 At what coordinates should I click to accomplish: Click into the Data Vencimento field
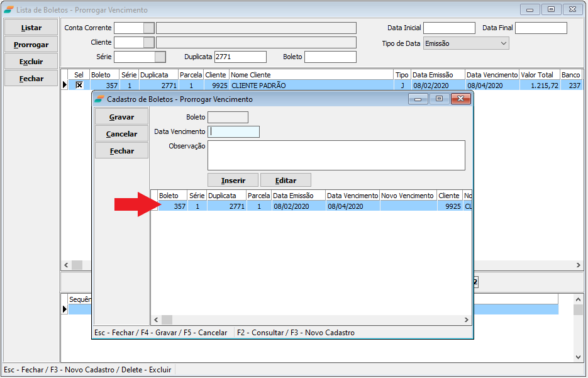click(233, 131)
